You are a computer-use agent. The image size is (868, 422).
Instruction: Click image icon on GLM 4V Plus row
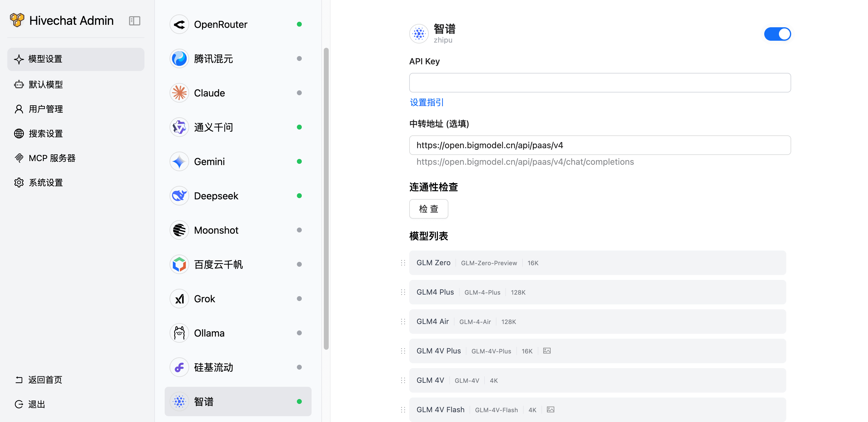coord(547,351)
